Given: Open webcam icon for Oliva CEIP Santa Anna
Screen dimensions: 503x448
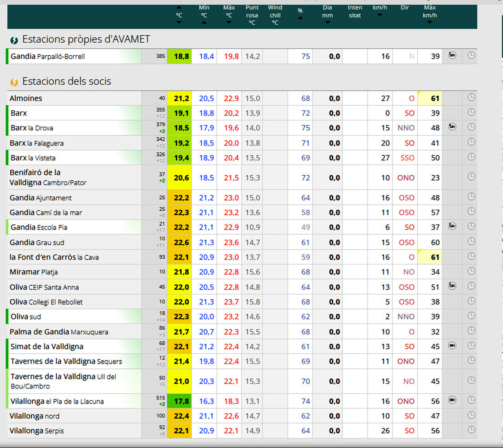Looking at the screenshot, I should [452, 286].
